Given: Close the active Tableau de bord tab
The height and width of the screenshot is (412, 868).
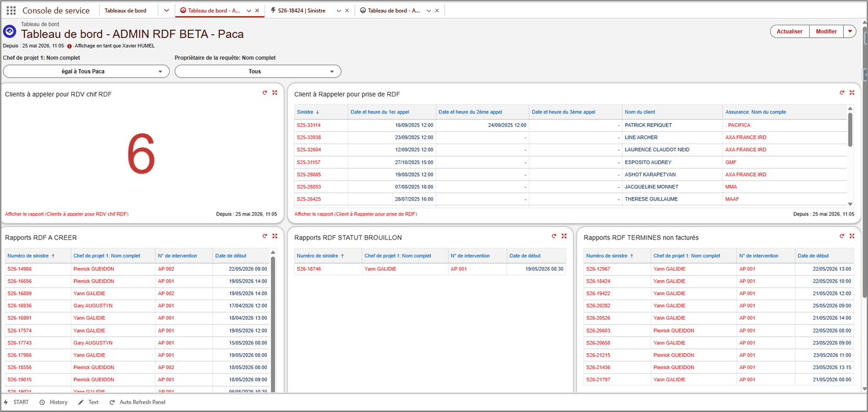Looking at the screenshot, I should click(257, 11).
